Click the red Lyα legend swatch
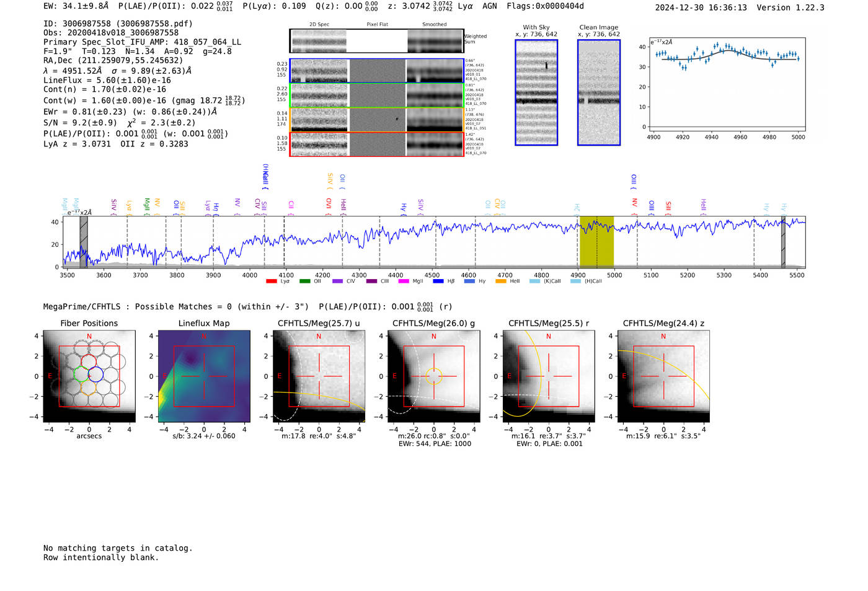The width and height of the screenshot is (868, 591). pyautogui.click(x=271, y=282)
